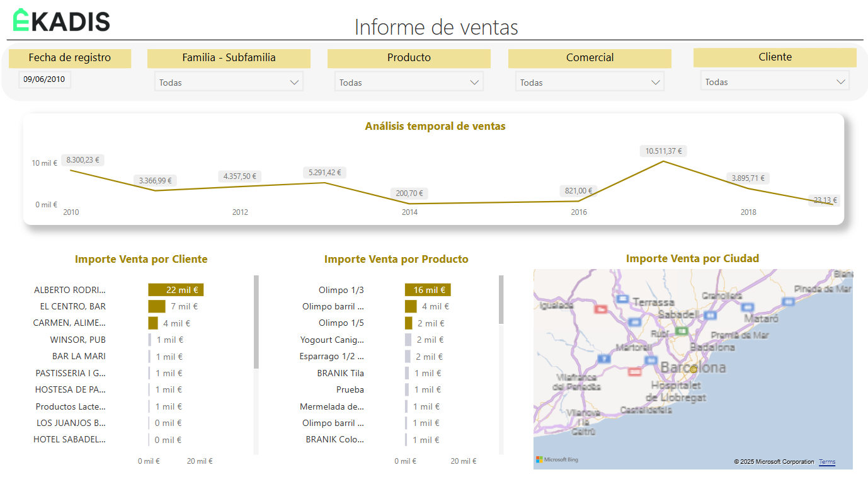Select the Yogourt Canig... product label
Screen dimensions: 868x489
coord(333,340)
